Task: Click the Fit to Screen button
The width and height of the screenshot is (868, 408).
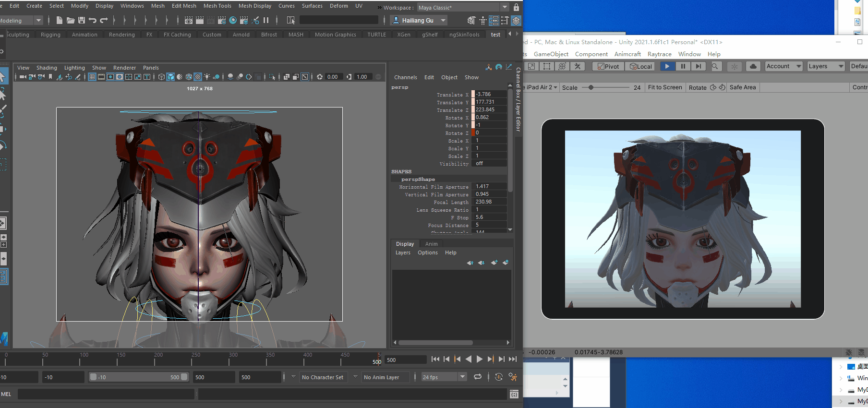Action: pyautogui.click(x=664, y=87)
